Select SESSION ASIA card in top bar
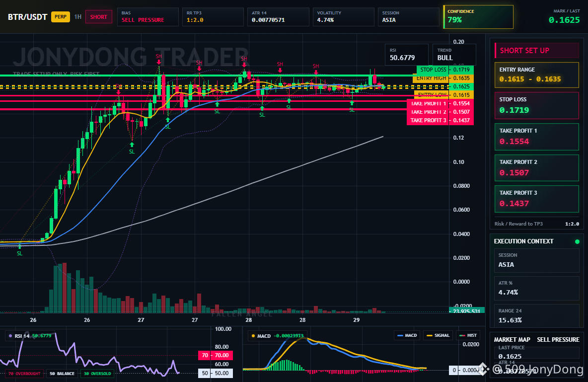588x382 pixels. [x=408, y=16]
